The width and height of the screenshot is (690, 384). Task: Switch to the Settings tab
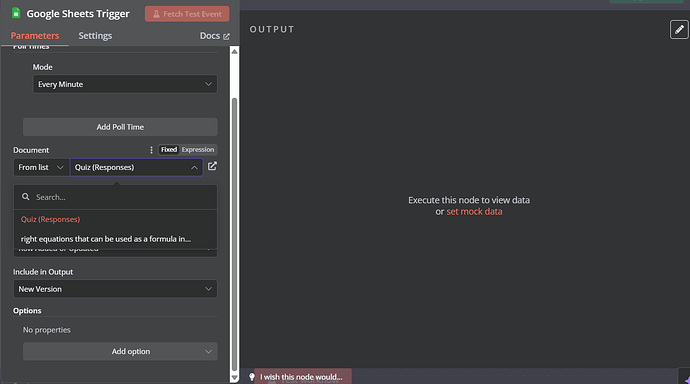[95, 36]
